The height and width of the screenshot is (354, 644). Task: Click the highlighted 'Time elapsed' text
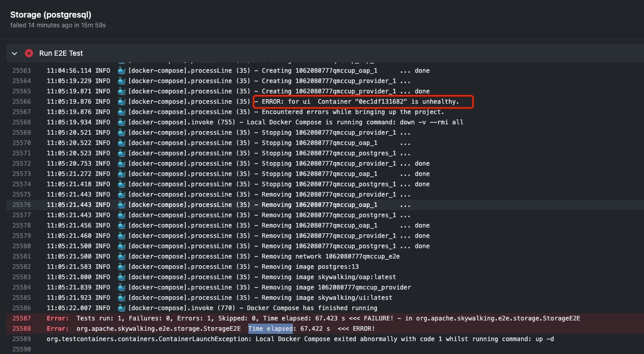(270, 329)
